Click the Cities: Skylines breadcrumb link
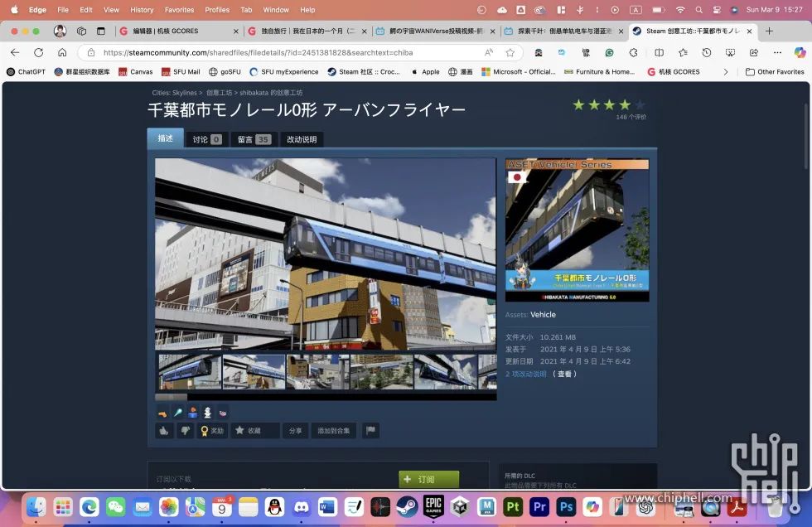812x527 pixels. click(x=175, y=93)
